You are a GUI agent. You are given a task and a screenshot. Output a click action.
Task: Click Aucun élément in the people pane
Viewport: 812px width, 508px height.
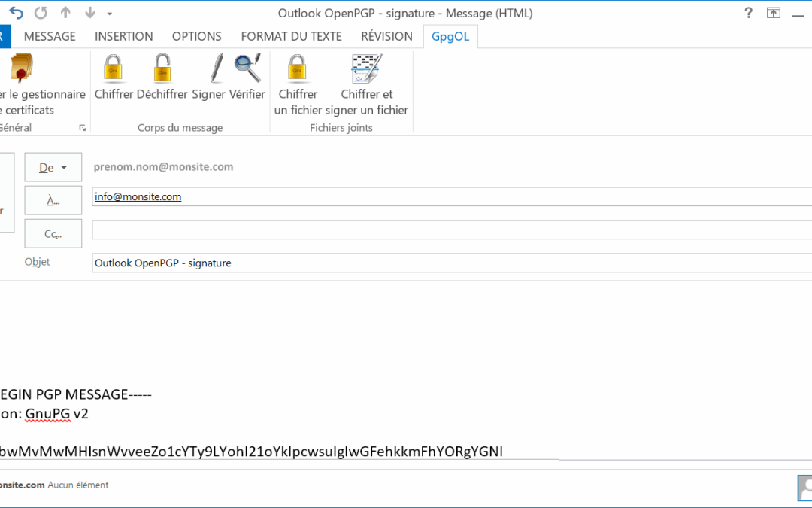tap(78, 485)
